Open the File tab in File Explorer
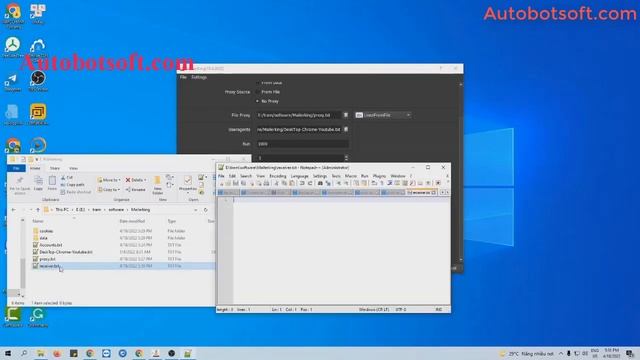This screenshot has width=640, height=360. pos(16,168)
